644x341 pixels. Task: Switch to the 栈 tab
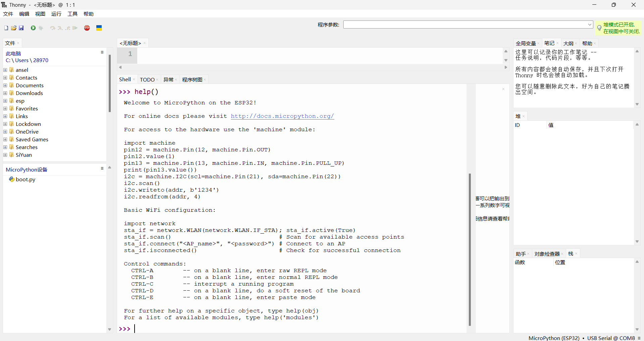point(571,254)
